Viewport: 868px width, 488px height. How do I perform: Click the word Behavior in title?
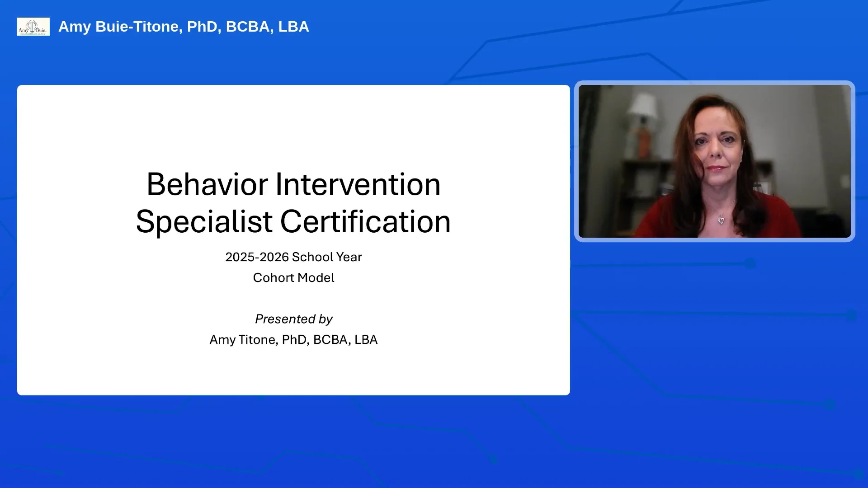207,184
